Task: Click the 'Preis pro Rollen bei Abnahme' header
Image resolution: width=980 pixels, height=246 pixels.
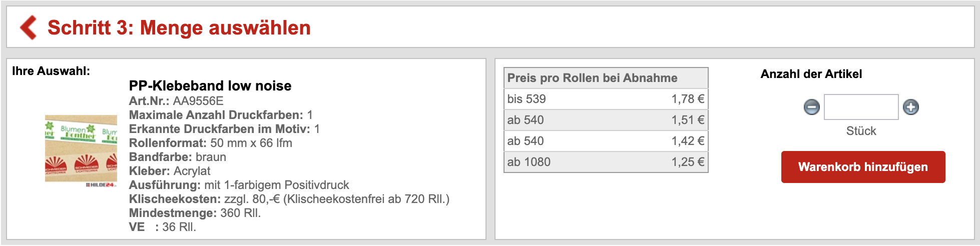Action: pyautogui.click(x=592, y=78)
